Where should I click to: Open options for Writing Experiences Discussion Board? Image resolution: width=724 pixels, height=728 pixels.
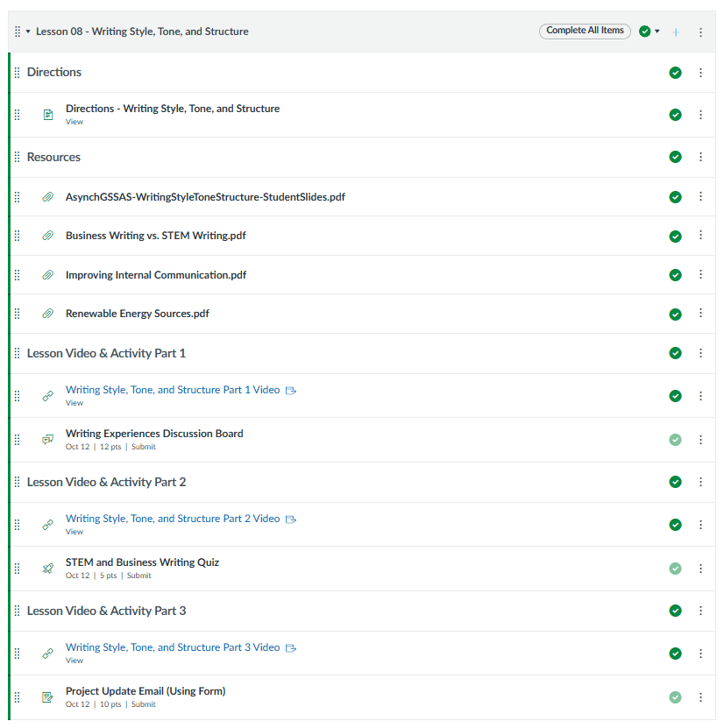click(x=701, y=440)
